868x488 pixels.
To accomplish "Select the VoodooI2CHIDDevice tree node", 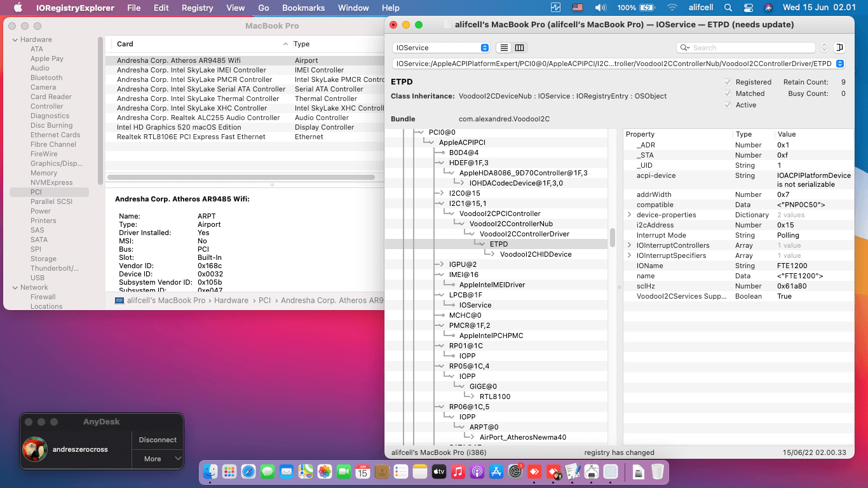I will [535, 254].
